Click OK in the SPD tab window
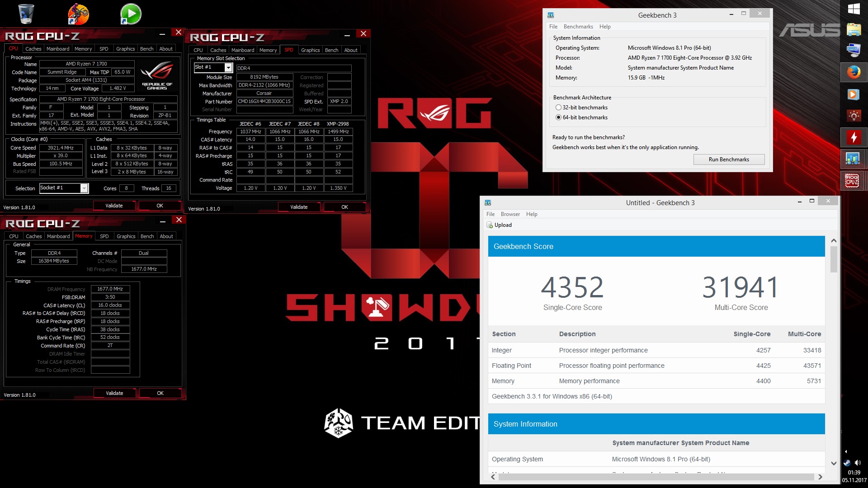This screenshot has height=488, width=868. point(344,207)
